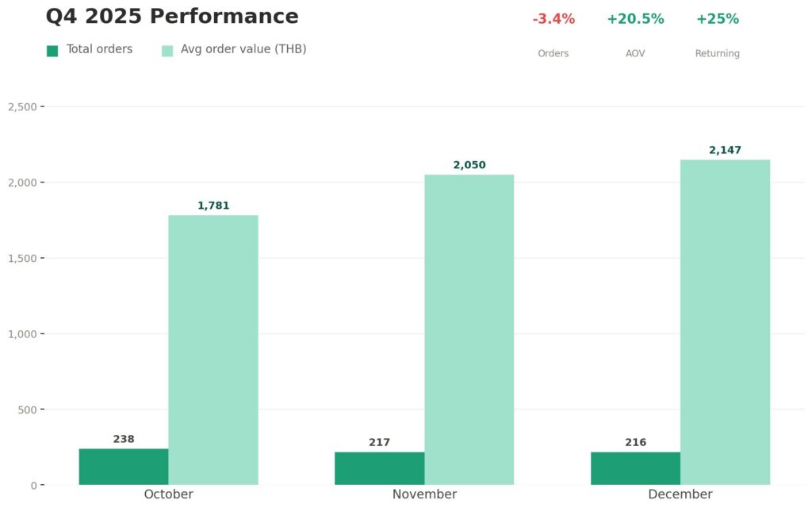
Task: Click the Avg order value light green swatch
Action: click(x=167, y=51)
